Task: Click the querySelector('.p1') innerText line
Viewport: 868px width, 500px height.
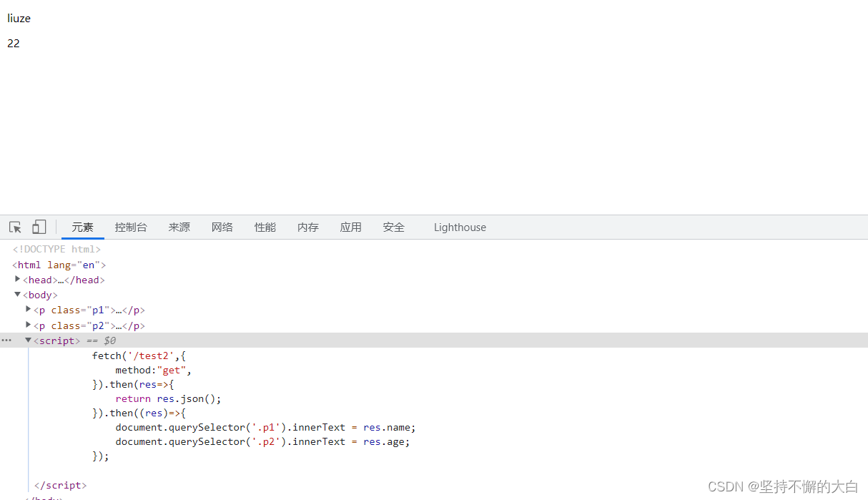Action: tap(265, 427)
